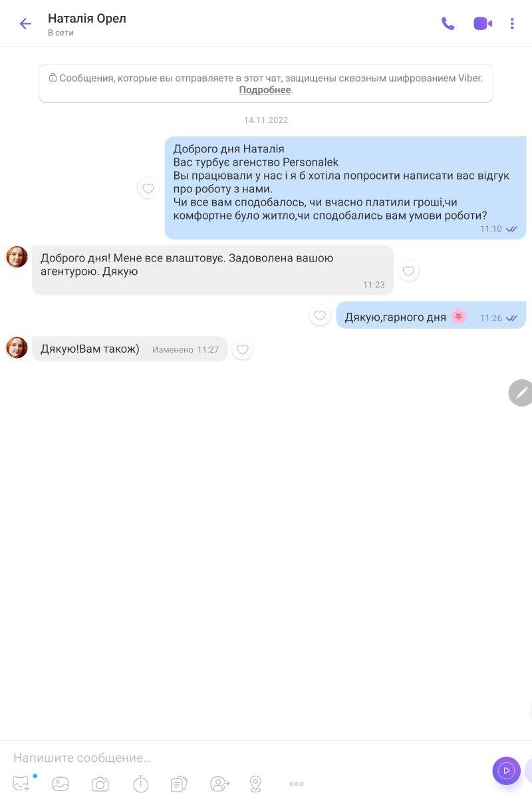Like the 'Дякую,гарного дня' message
532x809 pixels.
click(x=320, y=316)
